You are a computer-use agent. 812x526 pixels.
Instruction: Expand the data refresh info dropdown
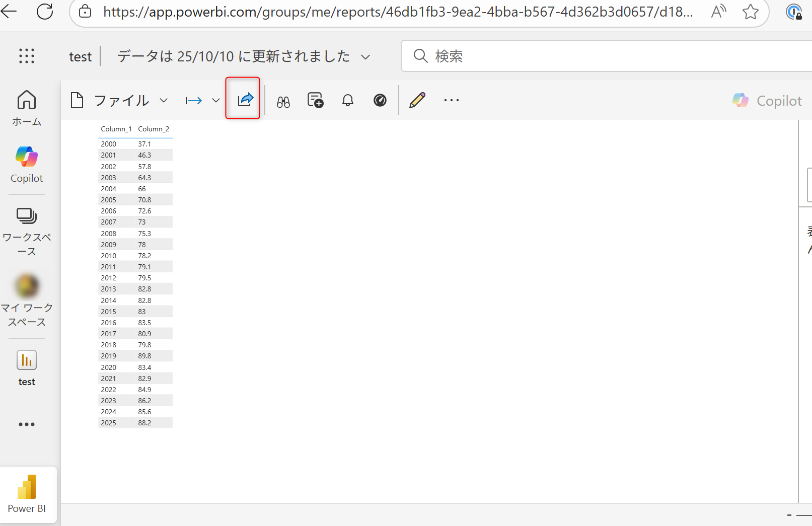(x=366, y=56)
